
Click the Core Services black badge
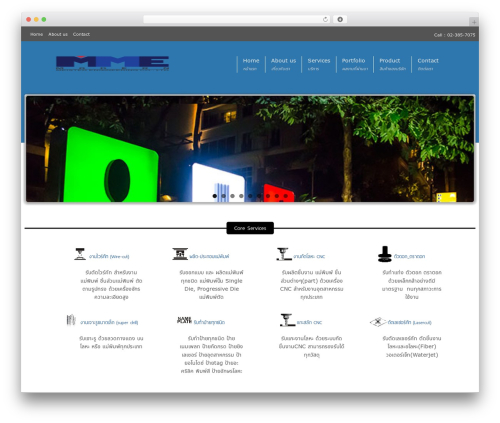[x=250, y=228]
